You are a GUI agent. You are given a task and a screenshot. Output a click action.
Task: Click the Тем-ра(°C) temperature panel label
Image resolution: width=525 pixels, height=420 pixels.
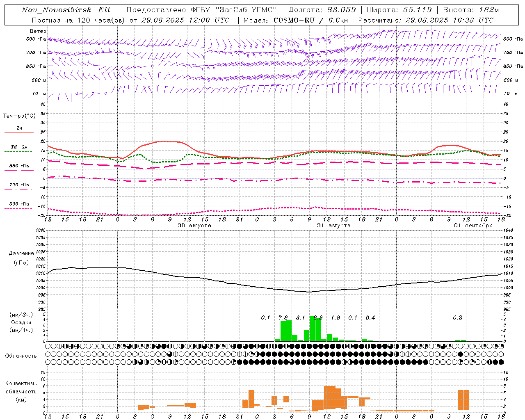tap(19, 116)
